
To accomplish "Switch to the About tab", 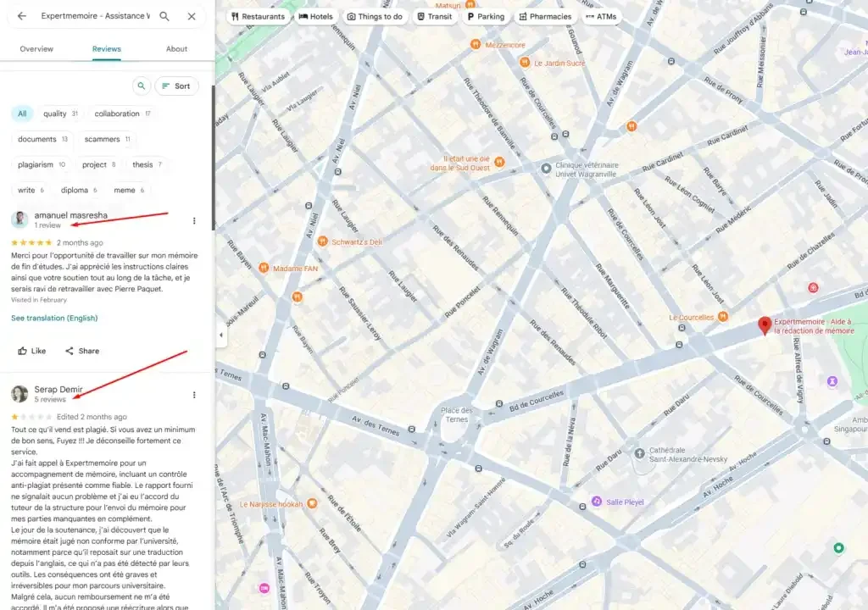I will [176, 48].
